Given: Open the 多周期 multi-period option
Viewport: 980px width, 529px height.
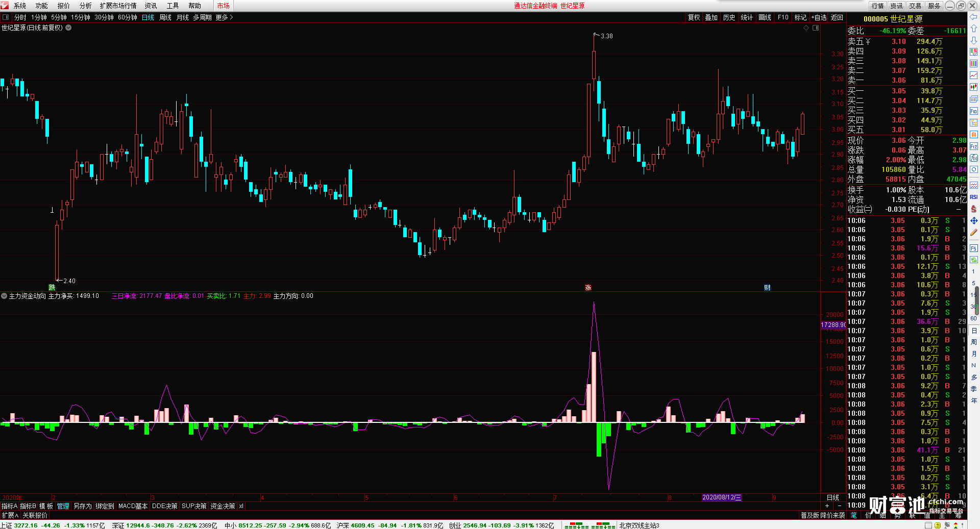Looking at the screenshot, I should (202, 17).
